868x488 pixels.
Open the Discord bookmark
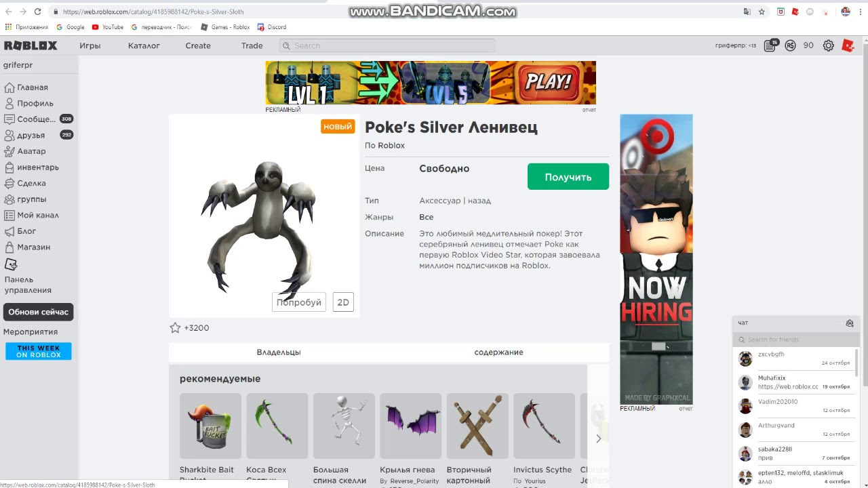[x=272, y=27]
